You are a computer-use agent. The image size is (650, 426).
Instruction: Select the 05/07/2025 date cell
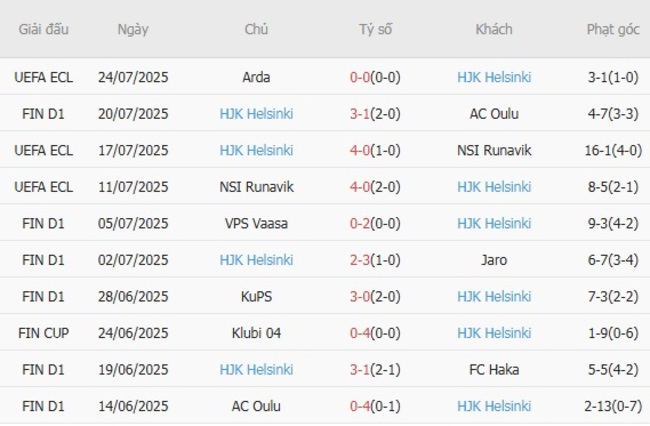133,223
